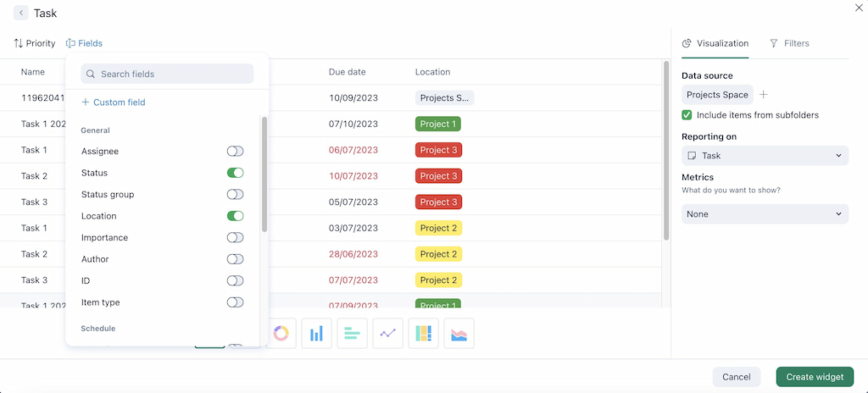868x393 pixels.
Task: Switch to the Filters tab
Action: [x=789, y=43]
